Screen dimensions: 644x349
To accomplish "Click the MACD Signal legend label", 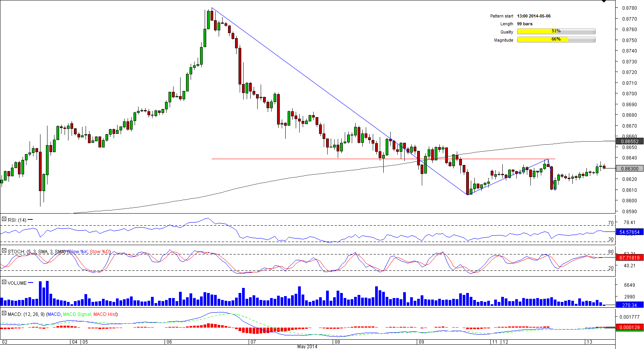I will click(77, 314).
